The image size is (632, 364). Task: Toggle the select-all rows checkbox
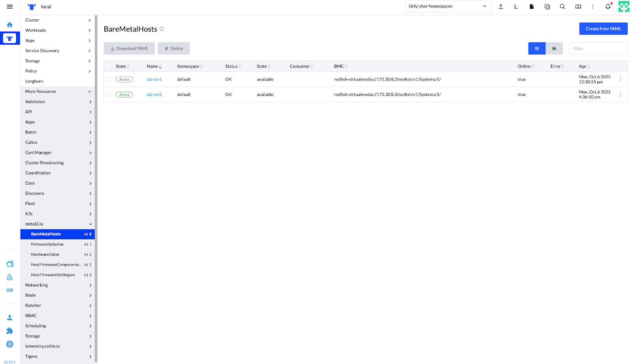(x=109, y=66)
